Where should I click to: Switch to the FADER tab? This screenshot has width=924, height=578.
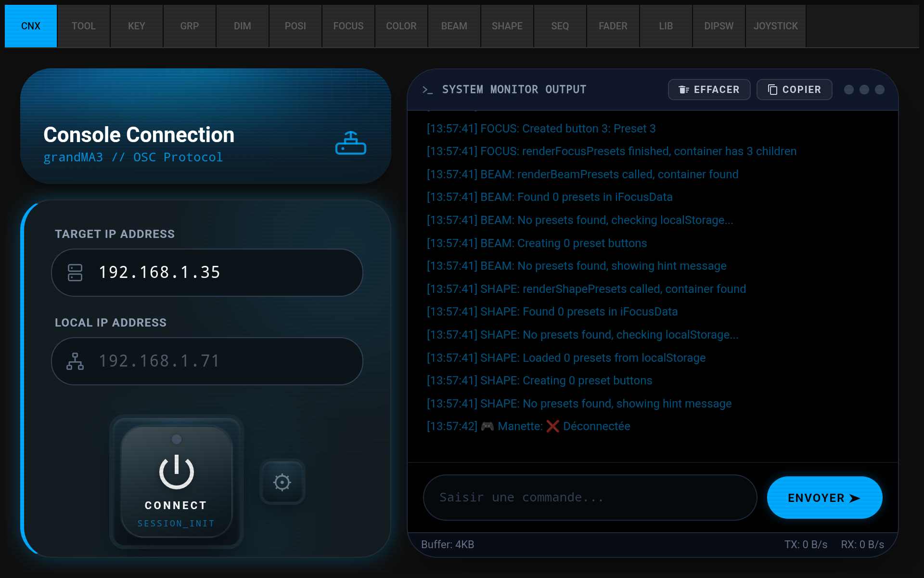click(613, 26)
